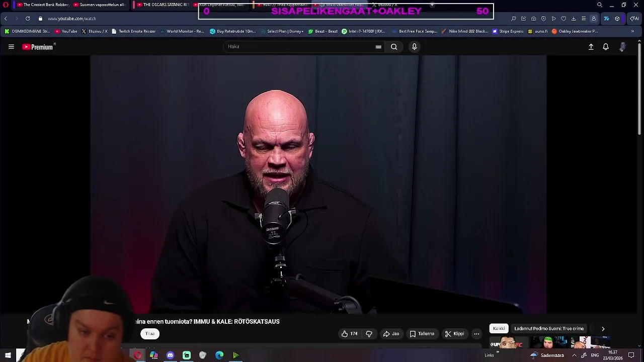This screenshot has width=644, height=362.
Task: Expand the Windows tray hidden icons chevron
Action: click(x=574, y=355)
